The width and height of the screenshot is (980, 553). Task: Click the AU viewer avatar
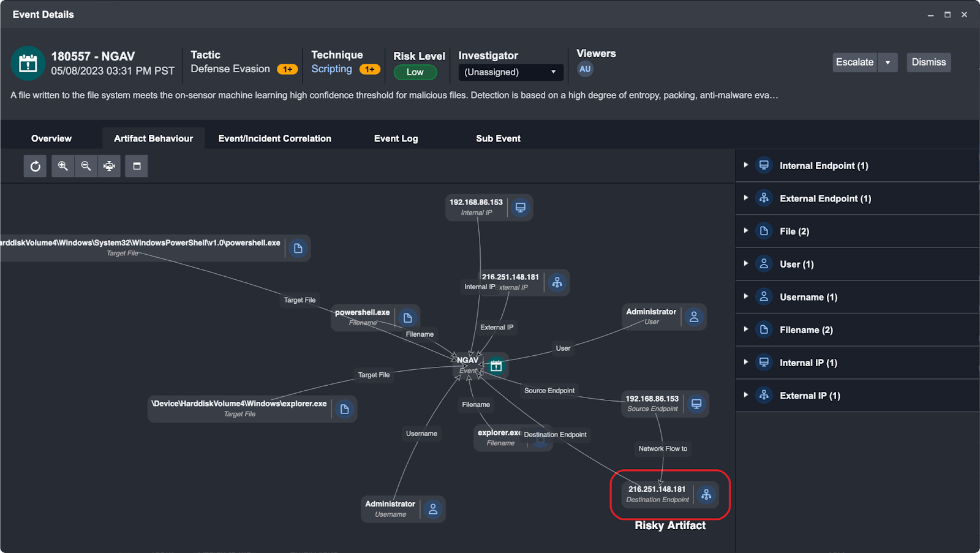585,69
